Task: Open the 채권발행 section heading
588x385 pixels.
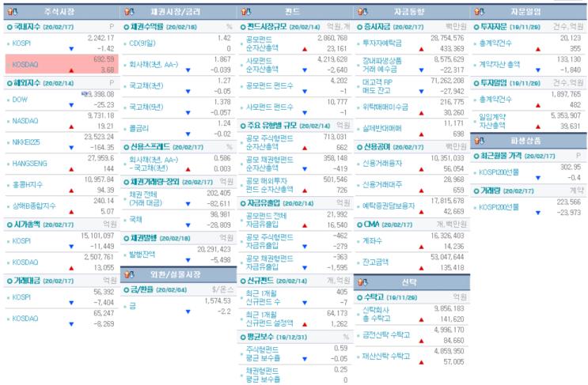Action: coord(143,238)
